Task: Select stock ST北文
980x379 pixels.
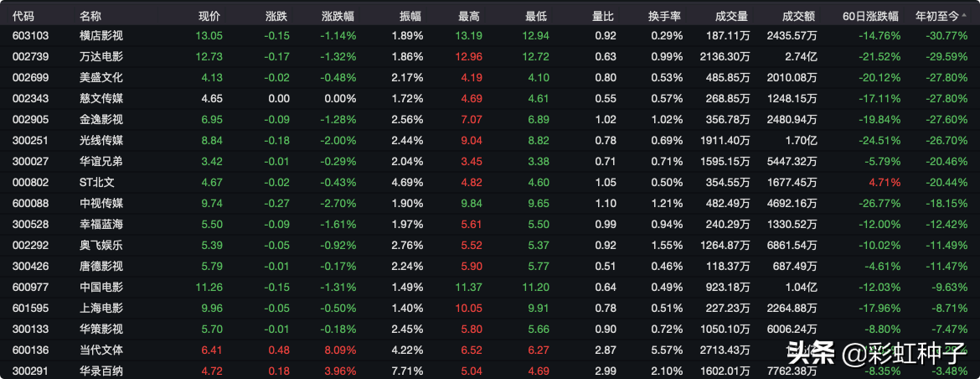Action: pos(97,182)
